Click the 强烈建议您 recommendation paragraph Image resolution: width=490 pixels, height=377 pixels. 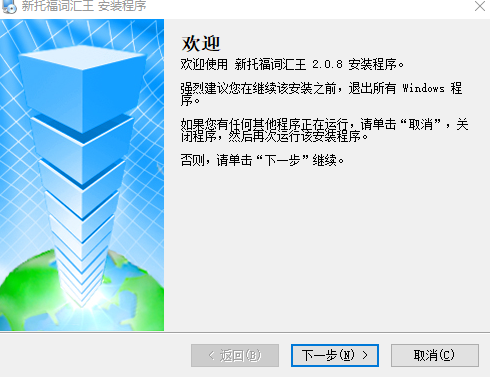point(321,94)
